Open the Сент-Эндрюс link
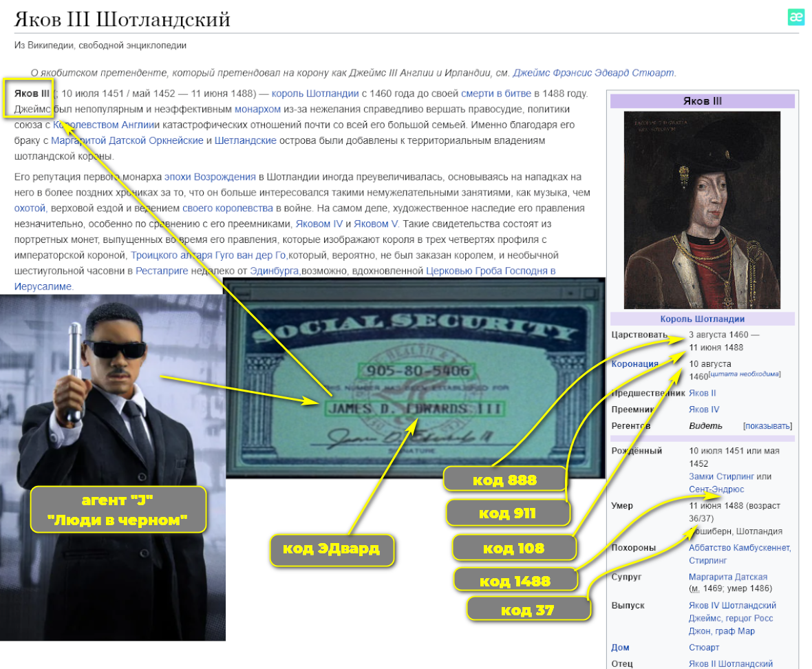Screen dimensions: 812x669 coord(716,489)
